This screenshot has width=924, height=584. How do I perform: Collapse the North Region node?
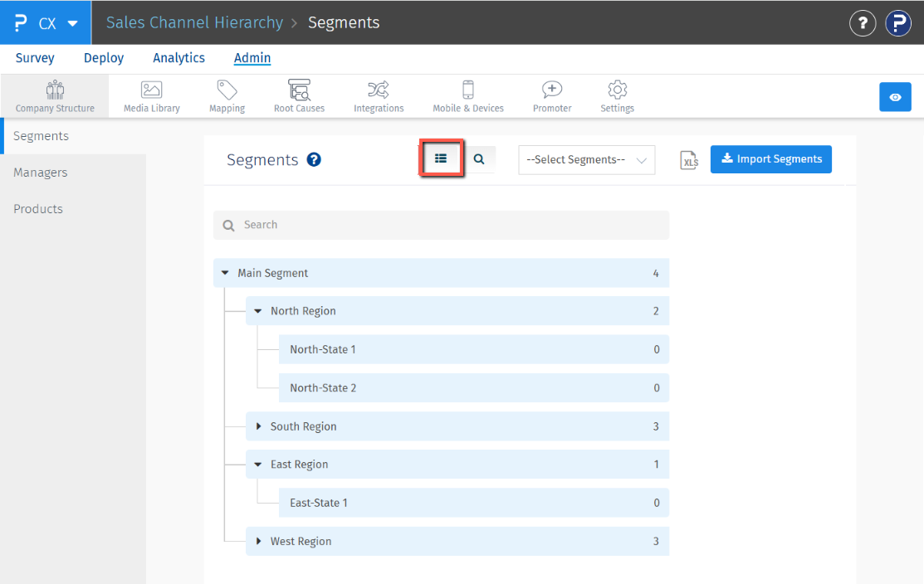[258, 311]
